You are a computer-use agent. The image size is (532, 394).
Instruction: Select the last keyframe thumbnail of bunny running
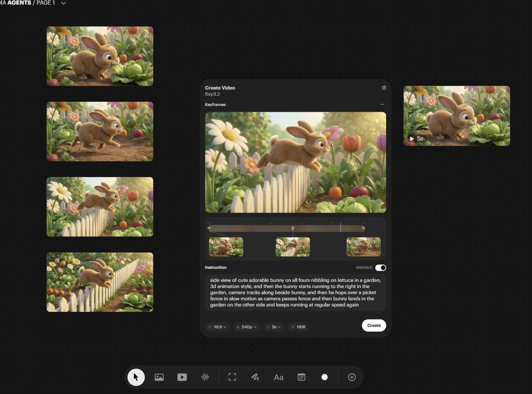click(363, 247)
